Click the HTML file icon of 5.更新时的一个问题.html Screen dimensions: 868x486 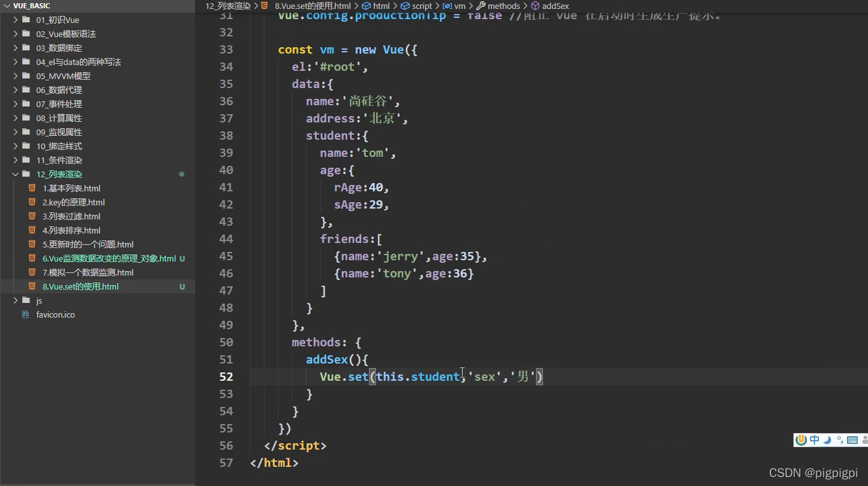point(32,244)
